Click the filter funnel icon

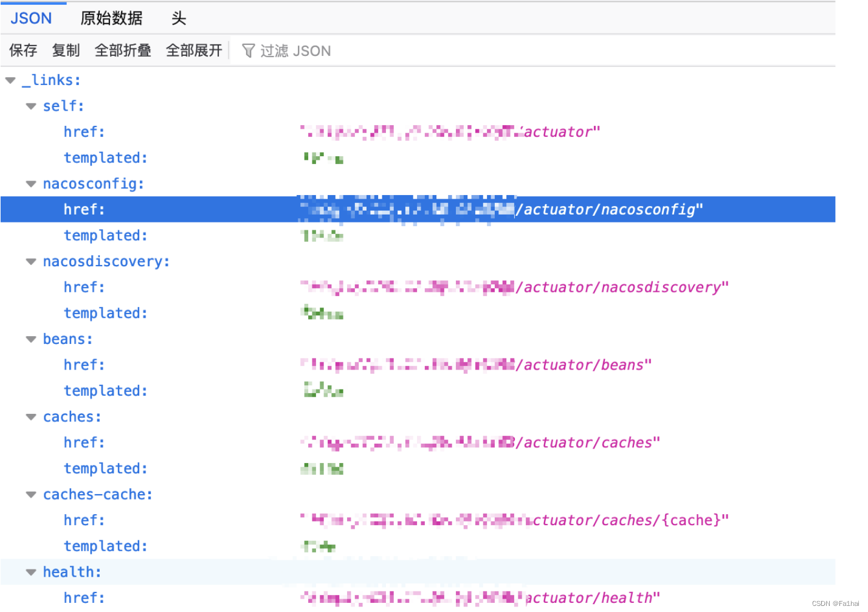coord(248,51)
